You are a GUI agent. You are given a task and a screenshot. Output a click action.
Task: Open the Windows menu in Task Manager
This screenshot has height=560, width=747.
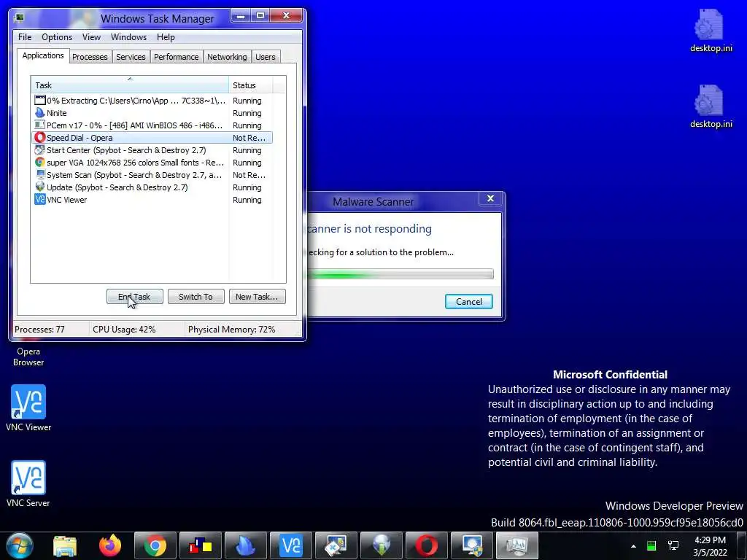point(128,37)
